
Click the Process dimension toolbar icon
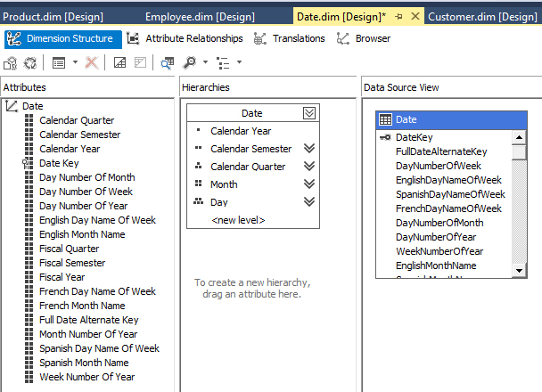tap(10, 62)
